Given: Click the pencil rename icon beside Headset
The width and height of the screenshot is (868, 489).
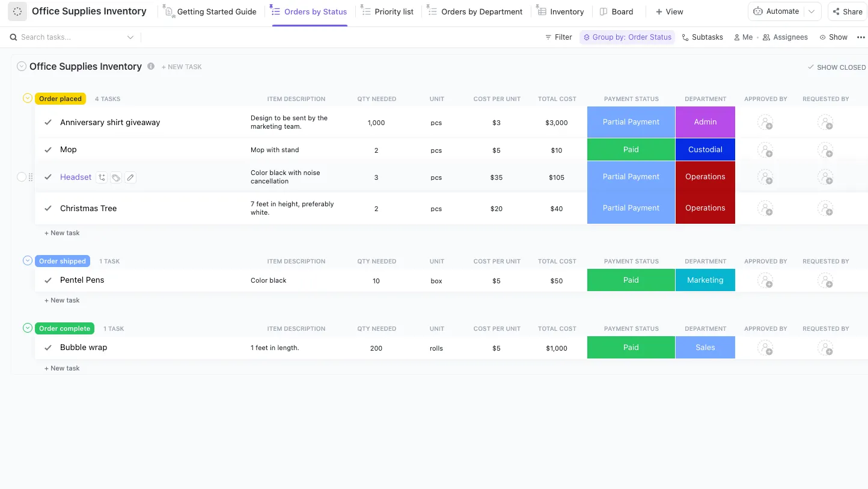Looking at the screenshot, I should [130, 177].
